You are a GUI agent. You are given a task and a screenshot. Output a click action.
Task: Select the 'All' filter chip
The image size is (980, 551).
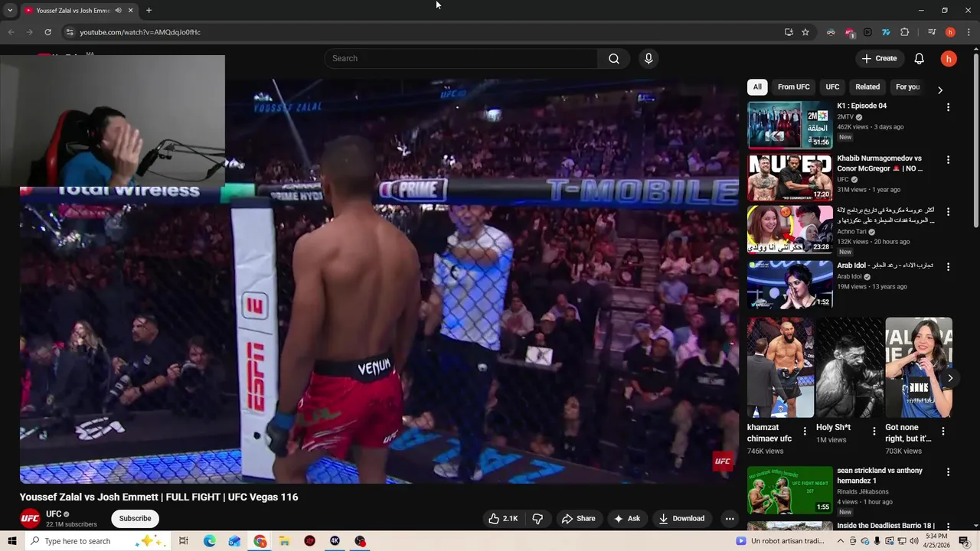[757, 87]
